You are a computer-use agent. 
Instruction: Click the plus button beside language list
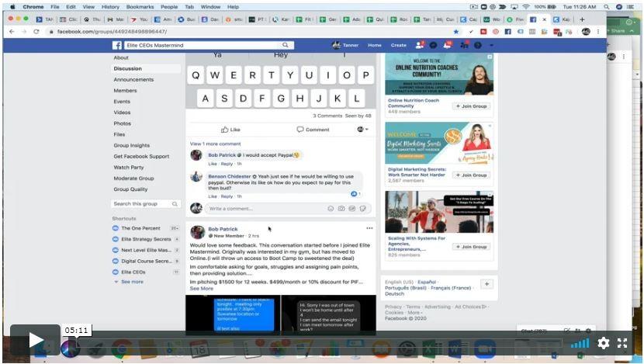(486, 284)
